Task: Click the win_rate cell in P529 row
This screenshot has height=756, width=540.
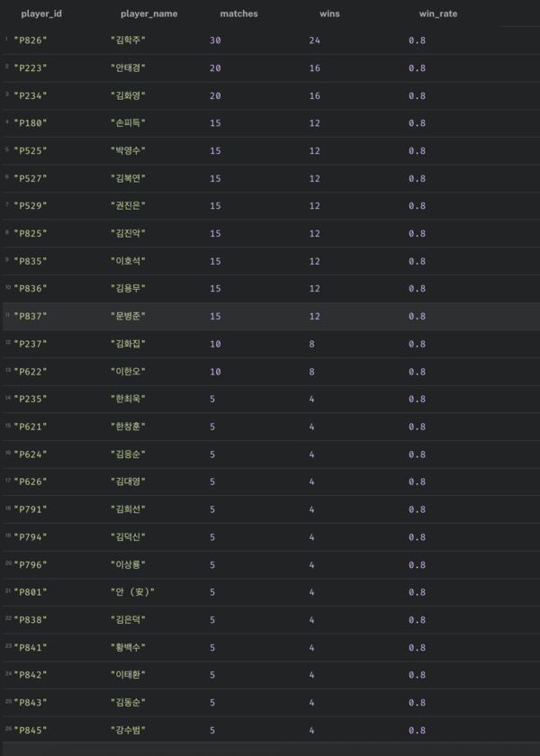Action: coord(417,206)
